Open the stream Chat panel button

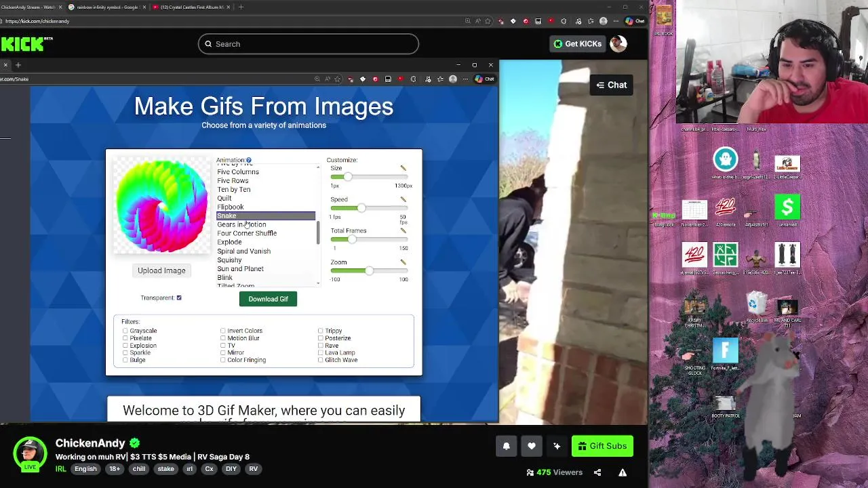[x=611, y=85]
